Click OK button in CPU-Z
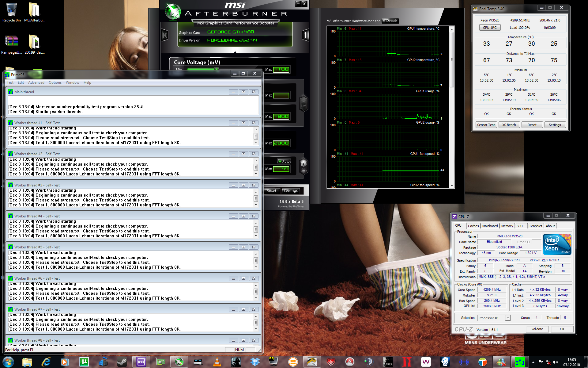The image size is (588, 368). pos(562,329)
